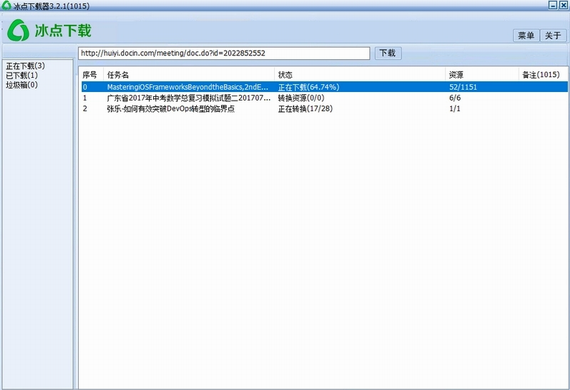570x390 pixels.
Task: Click the 下载 download button
Action: point(388,53)
